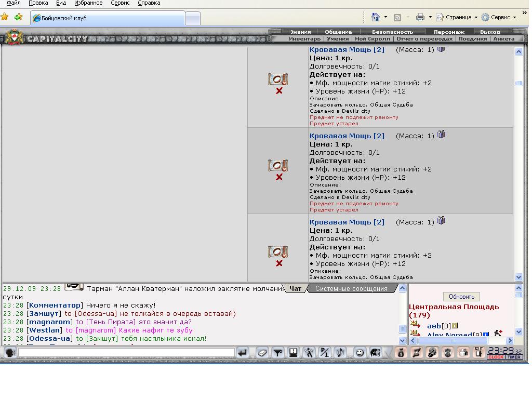Switch to TIMER mode
This screenshot has height=399, width=532.
[x=514, y=357]
